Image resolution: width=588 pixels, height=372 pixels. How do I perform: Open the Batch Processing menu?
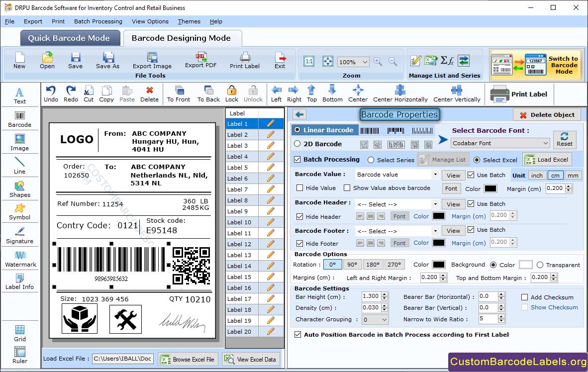click(98, 21)
